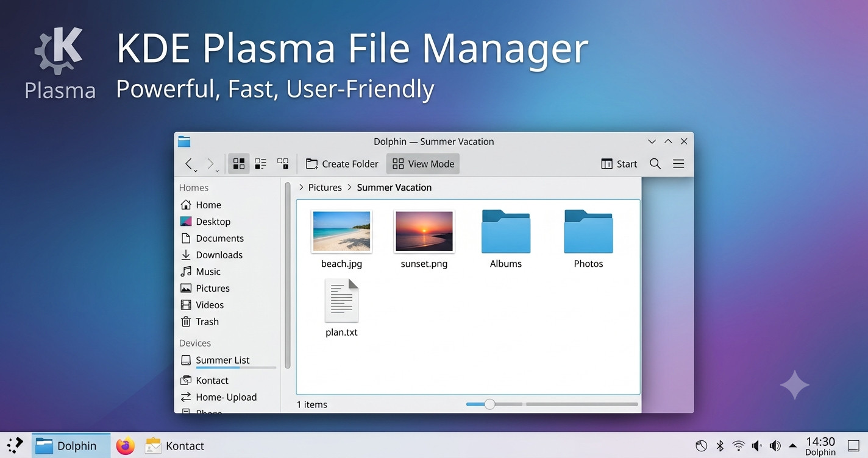The width and height of the screenshot is (868, 458).
Task: Click the sunset.png file name
Action: 424,264
